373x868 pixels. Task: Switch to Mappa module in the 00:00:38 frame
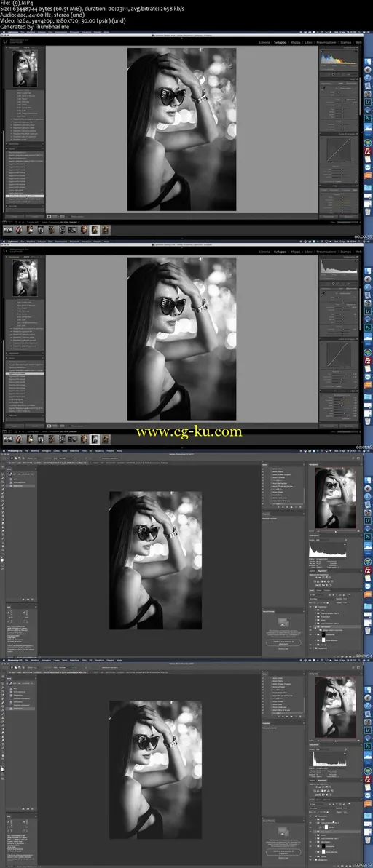click(296, 42)
